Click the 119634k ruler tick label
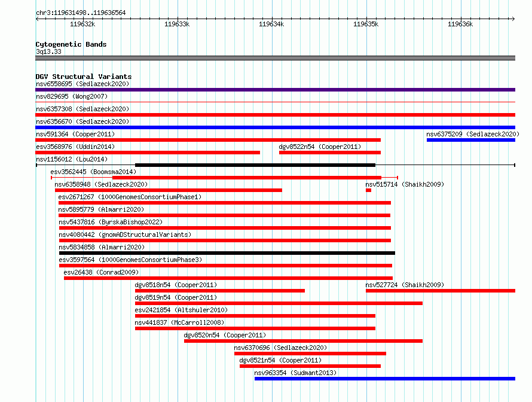Screen dimensions: 532x402 pos(271,24)
